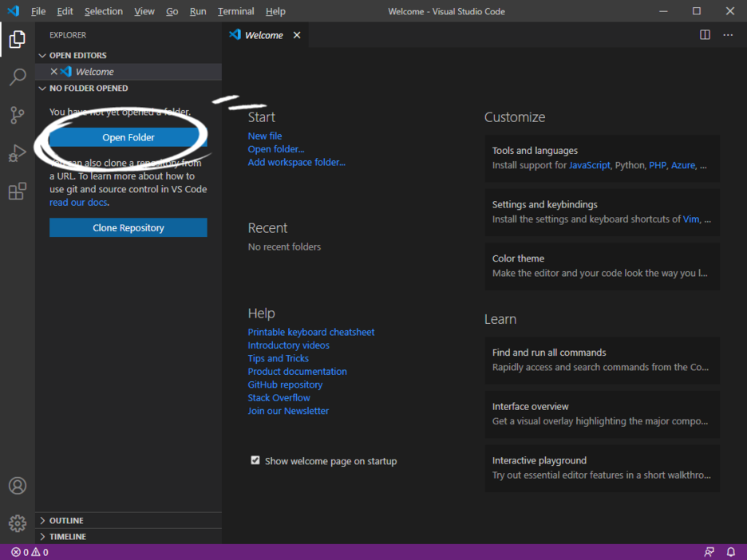Open the Extensions view icon
The width and height of the screenshot is (747, 560).
[x=17, y=191]
